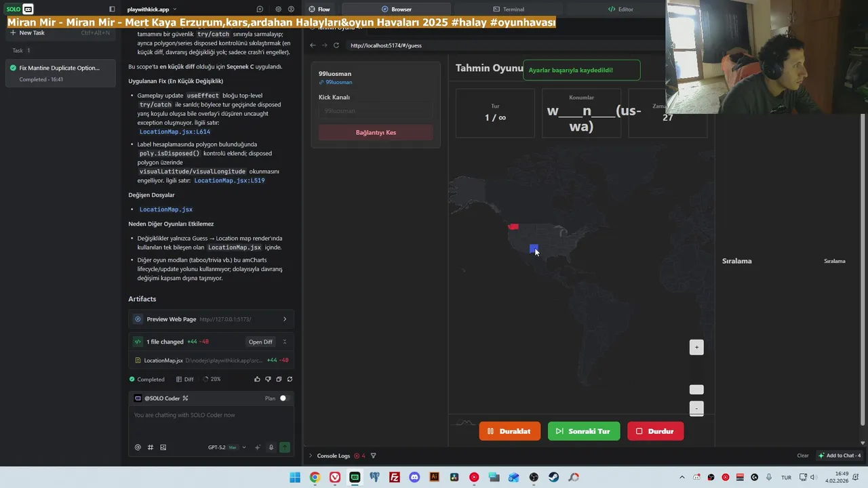868x488 pixels.
Task: Switch to the Terminal tab
Action: click(509, 9)
